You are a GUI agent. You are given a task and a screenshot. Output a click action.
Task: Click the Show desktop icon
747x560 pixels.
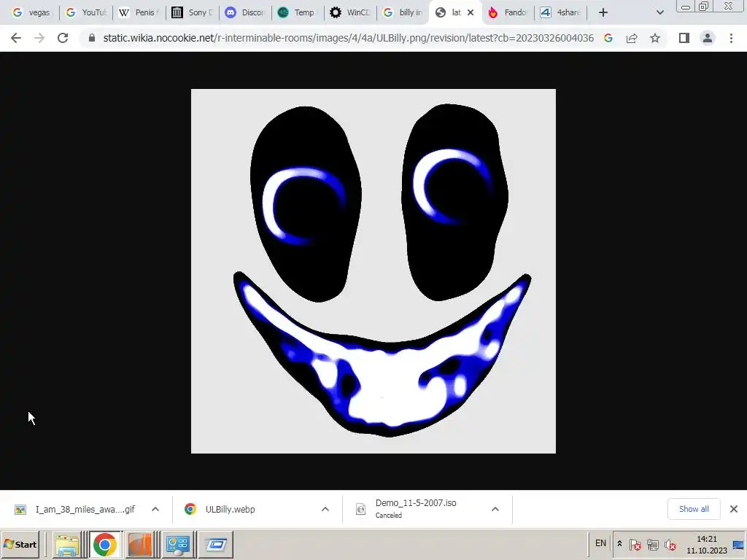[x=738, y=544]
